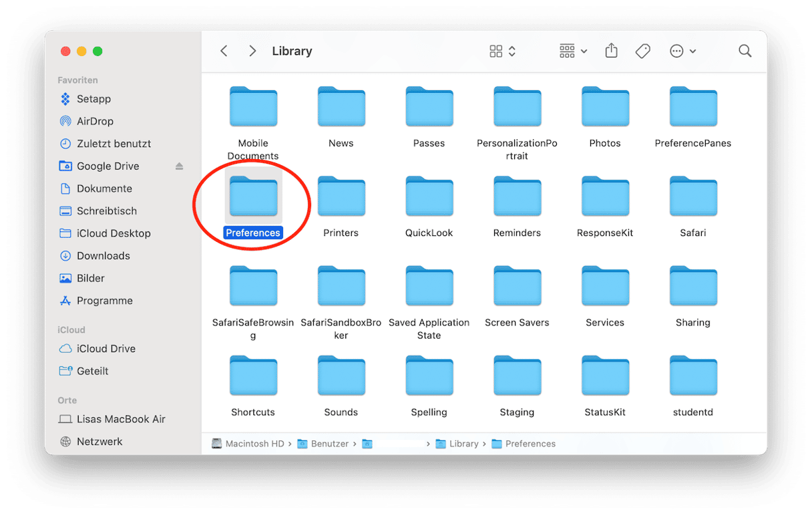Click the back navigation arrow
The height and width of the screenshot is (514, 812).
click(x=224, y=51)
